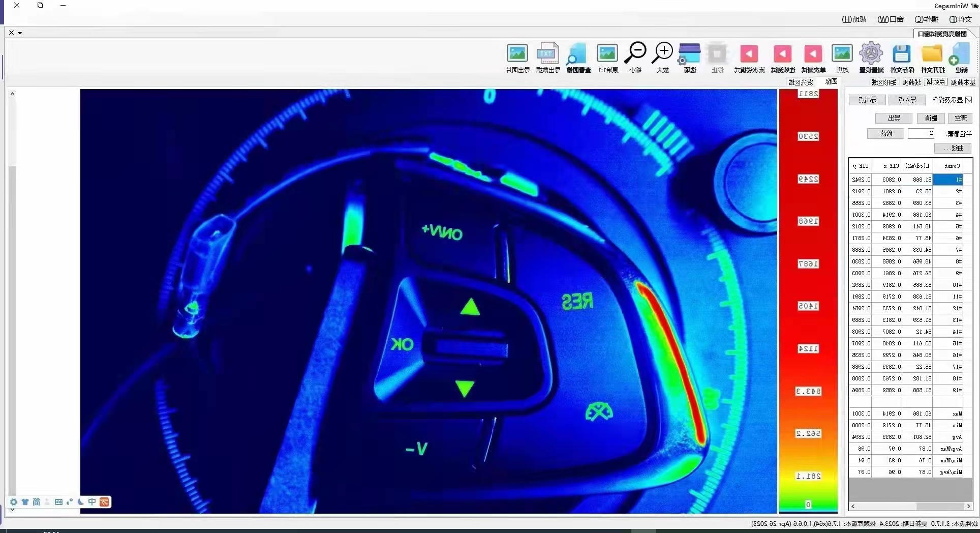Screen dimensions: 980x533
Task: Click the 新建 (New) toolbar icon
Action: click(x=960, y=54)
